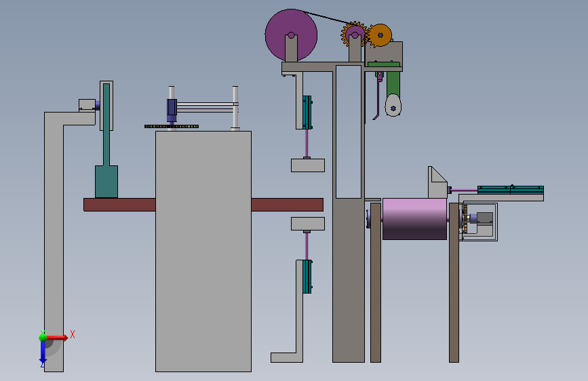Select the right brown roller leg
588x381 pixels.
pos(454,283)
